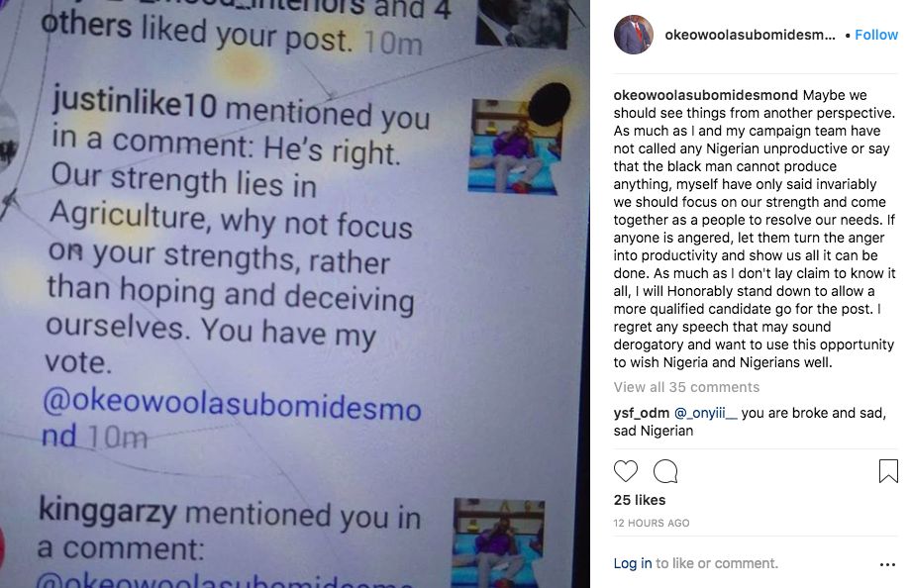Viewport: 911px width, 588px height.
Task: Select the kinggarzy username in the photo
Action: click(x=108, y=512)
